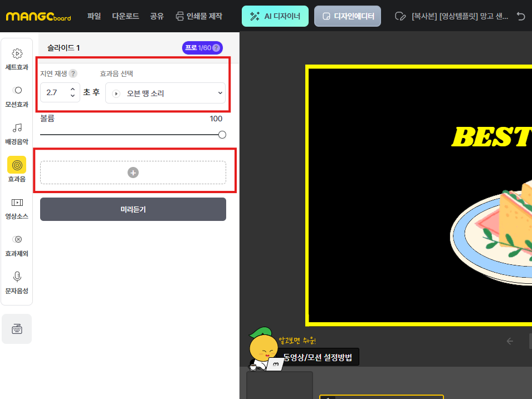Click the keyboard shortcut icon in the sidebar
The image size is (532, 399).
pyautogui.click(x=17, y=328)
